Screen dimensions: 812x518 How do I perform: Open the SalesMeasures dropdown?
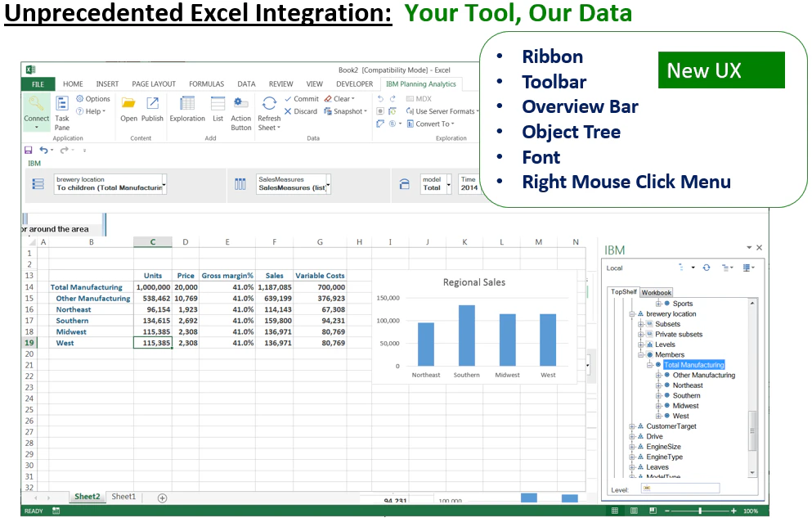[329, 184]
